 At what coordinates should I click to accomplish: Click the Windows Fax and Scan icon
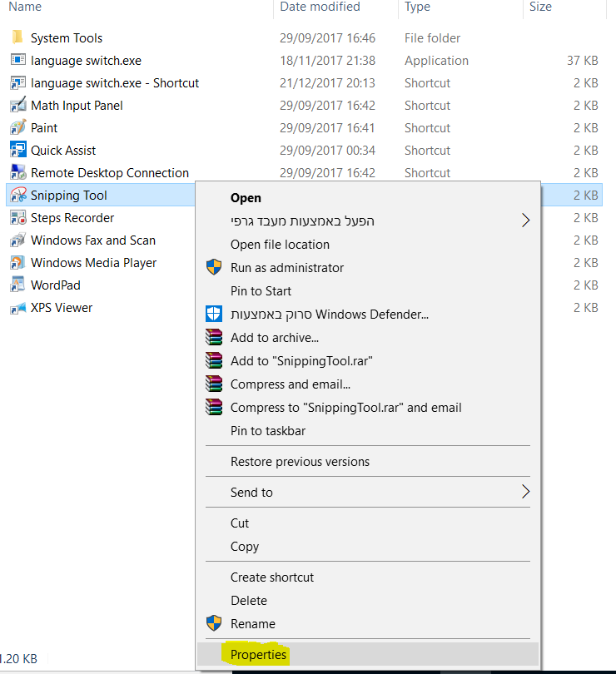(17, 240)
